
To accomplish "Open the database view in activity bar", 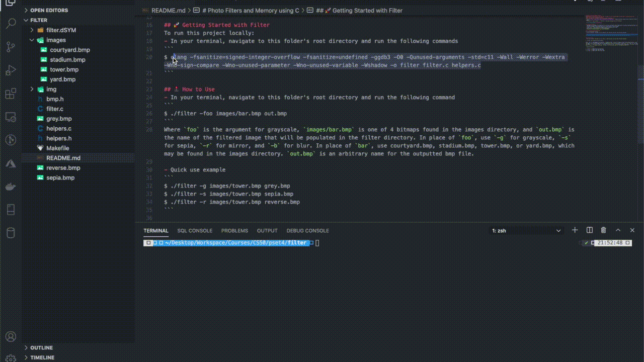I will (11, 233).
